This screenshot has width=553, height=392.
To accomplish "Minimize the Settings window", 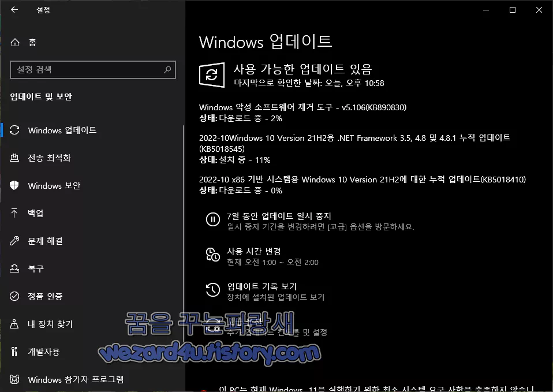I will pyautogui.click(x=486, y=10).
